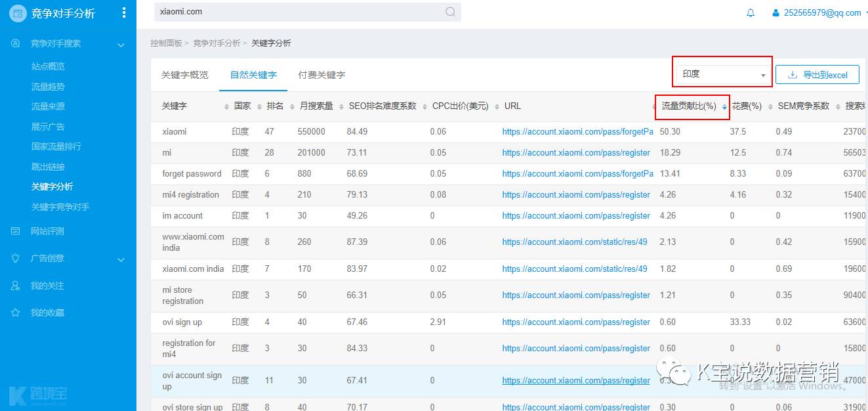
Task: Open the 付费关键字 tab
Action: point(321,75)
